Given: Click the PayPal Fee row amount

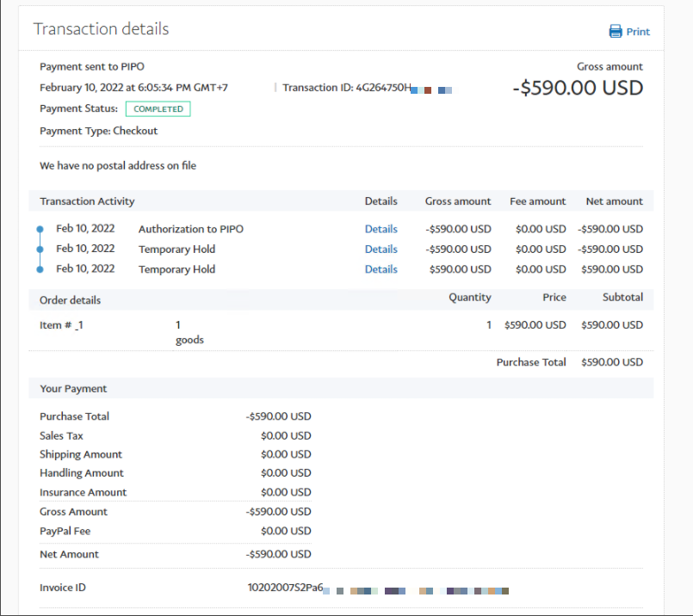Looking at the screenshot, I should (x=286, y=531).
